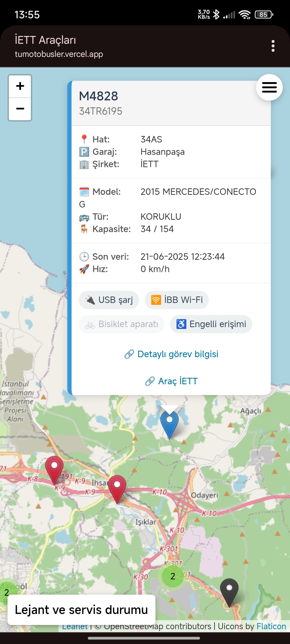This screenshot has width=290, height=644.
Task: Click the bicycle icon in Bisiklet aparatı chip
Action: point(90,325)
